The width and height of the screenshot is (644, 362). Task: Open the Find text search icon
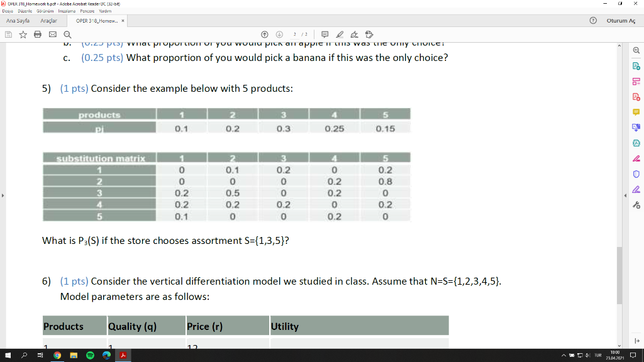tap(67, 35)
